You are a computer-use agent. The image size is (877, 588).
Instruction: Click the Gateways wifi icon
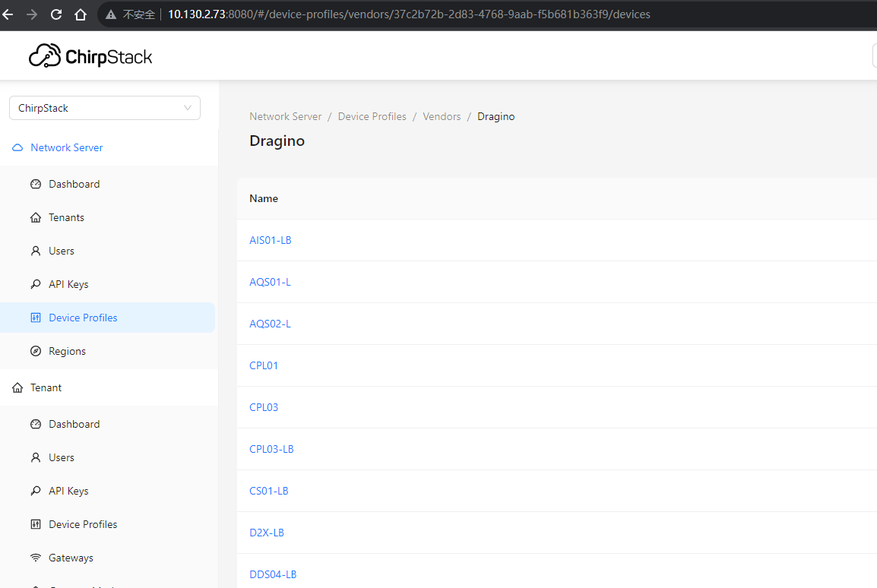point(36,558)
